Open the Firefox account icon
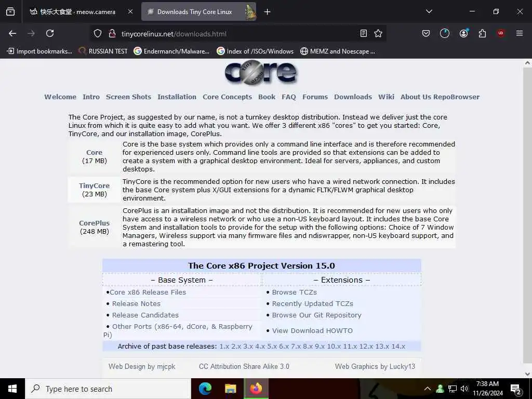532x399 pixels. [x=463, y=33]
